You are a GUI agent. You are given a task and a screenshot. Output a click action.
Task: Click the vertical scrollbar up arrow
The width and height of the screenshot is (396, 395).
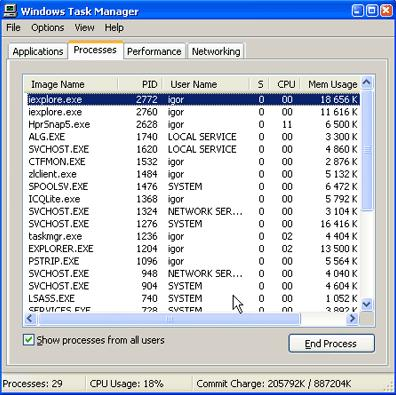367,83
